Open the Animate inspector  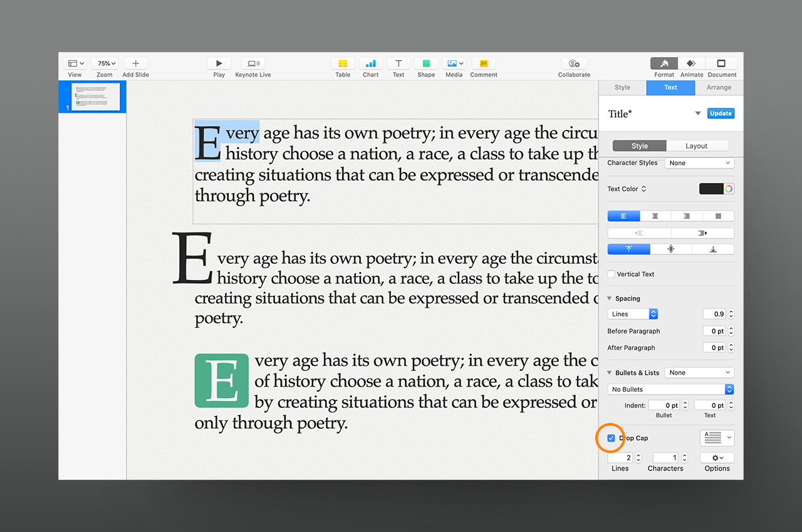(x=691, y=63)
